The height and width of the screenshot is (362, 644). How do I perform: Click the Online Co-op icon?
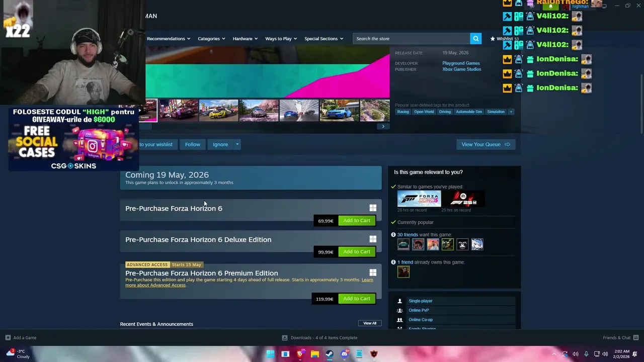tap(400, 320)
